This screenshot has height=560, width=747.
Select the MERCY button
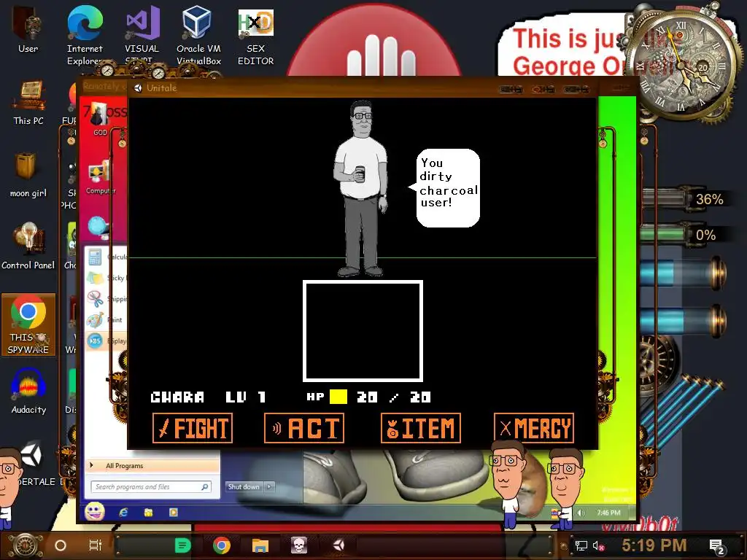534,428
